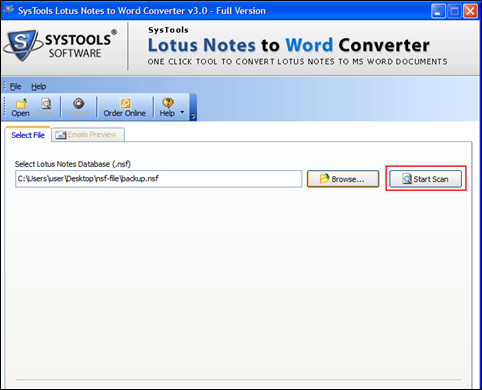Viewport: 482px width, 390px height.
Task: Close the converter window
Action: pos(470,11)
